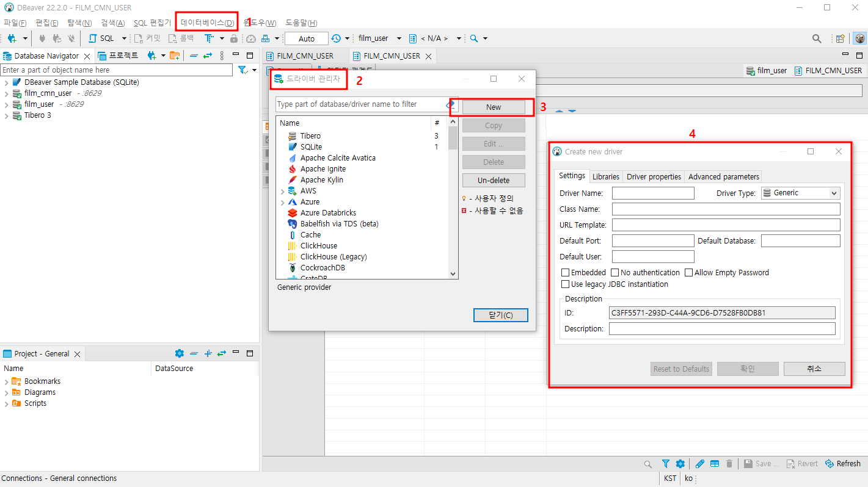Enable No authentication checkbox

click(x=615, y=273)
